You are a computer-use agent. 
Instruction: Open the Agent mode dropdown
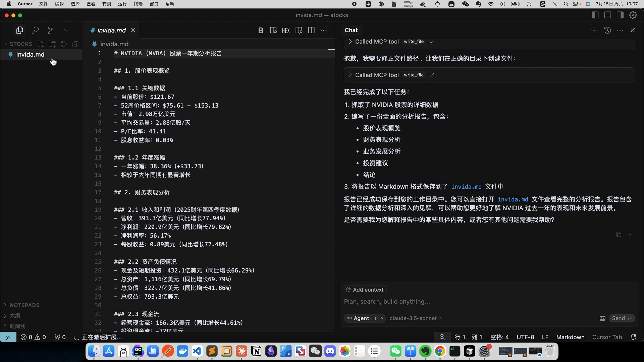point(365,318)
